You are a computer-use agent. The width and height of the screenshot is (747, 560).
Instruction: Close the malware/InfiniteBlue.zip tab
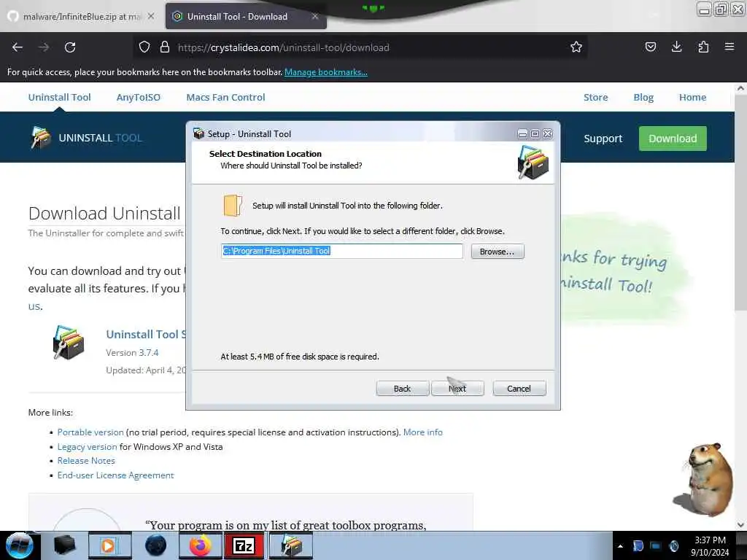(x=150, y=16)
